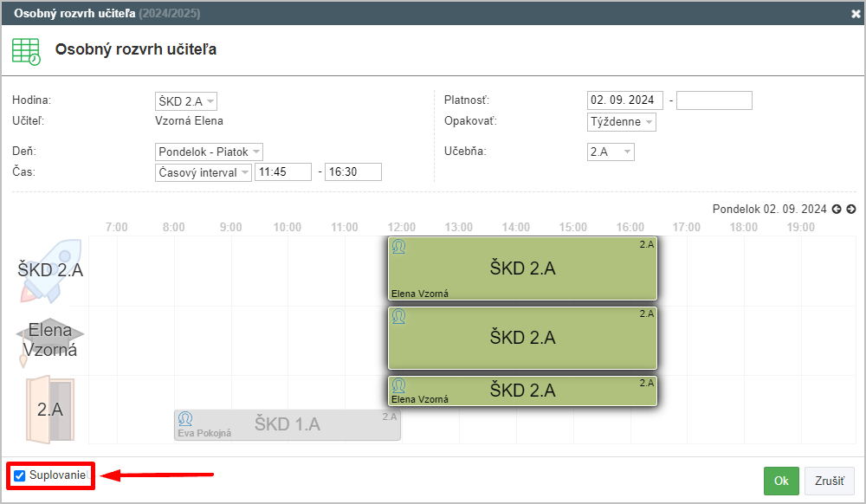Go to previous day arrow next to Pondelok date
The height and width of the screenshot is (504, 866).
[x=837, y=210]
